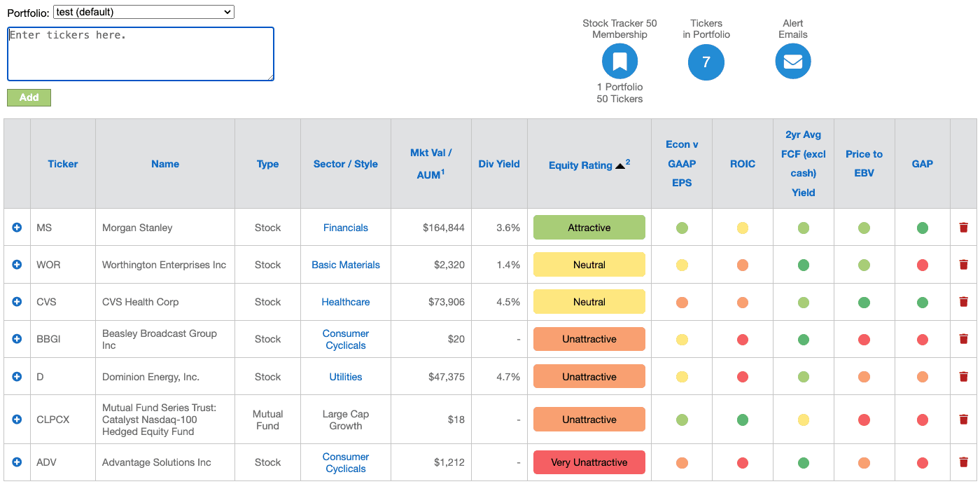Sort by 2yr Avg FCF Yield column

pos(804,163)
